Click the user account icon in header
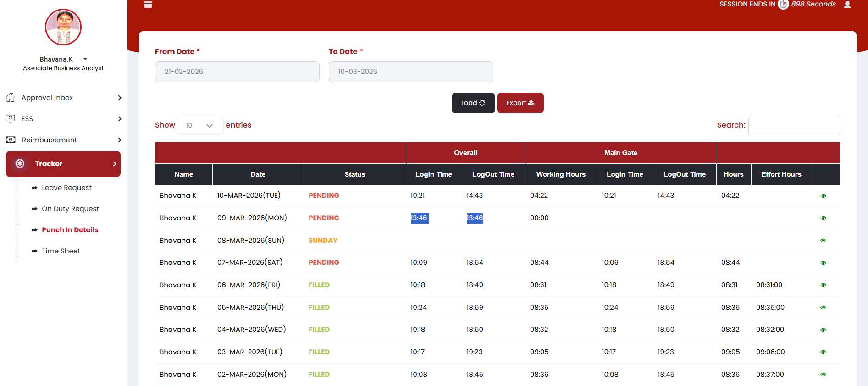Screen dimensions: 868x386 click(847, 5)
